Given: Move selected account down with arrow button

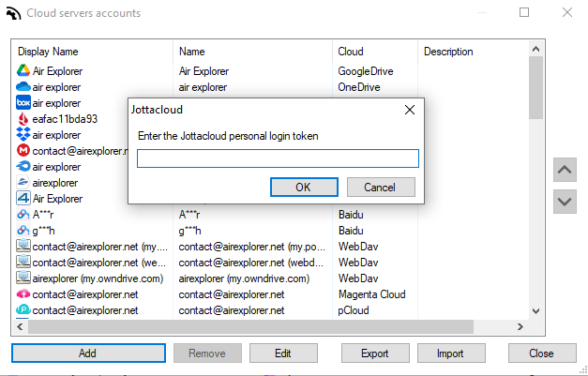Looking at the screenshot, I should 565,202.
